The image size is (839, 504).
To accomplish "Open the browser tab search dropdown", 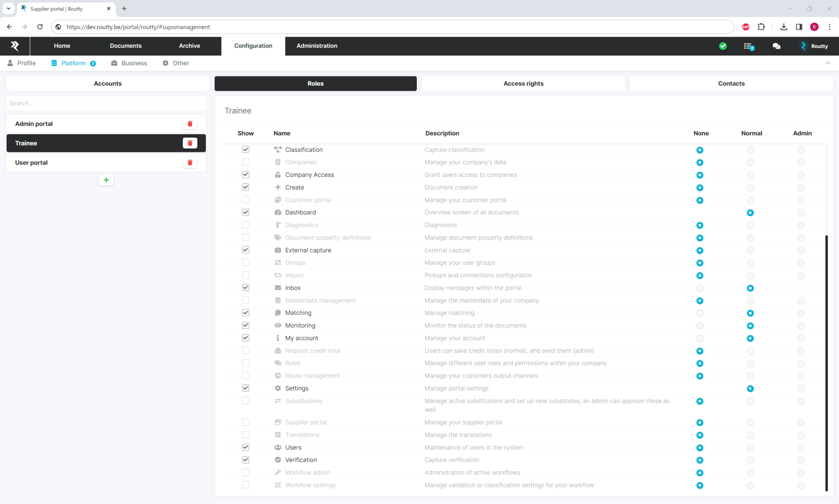I will tap(8, 9).
